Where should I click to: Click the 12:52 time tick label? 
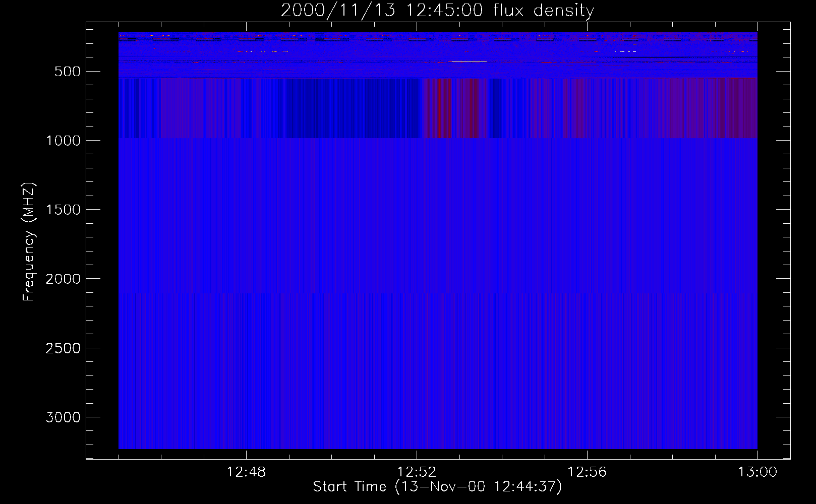point(417,472)
